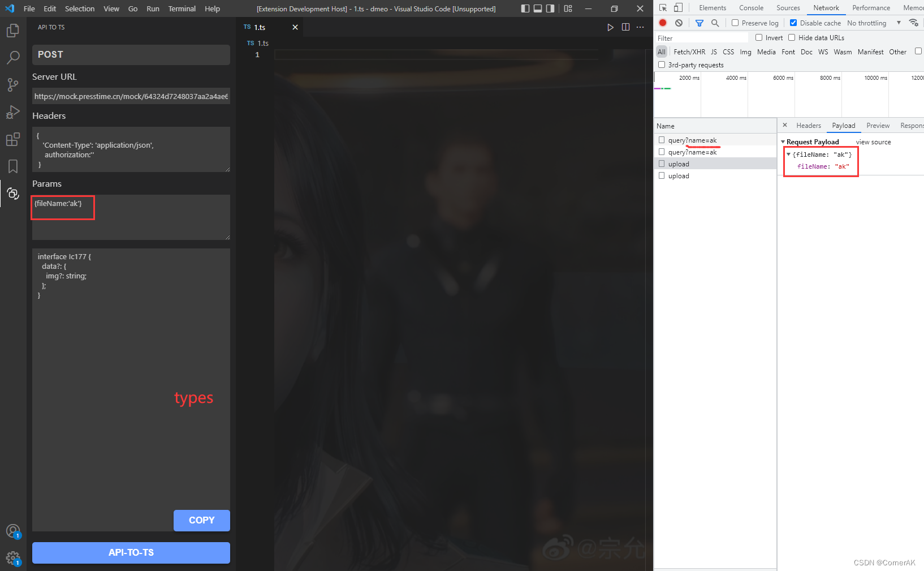Clear the network requests list
Screen dimensions: 924x571
[x=678, y=23]
